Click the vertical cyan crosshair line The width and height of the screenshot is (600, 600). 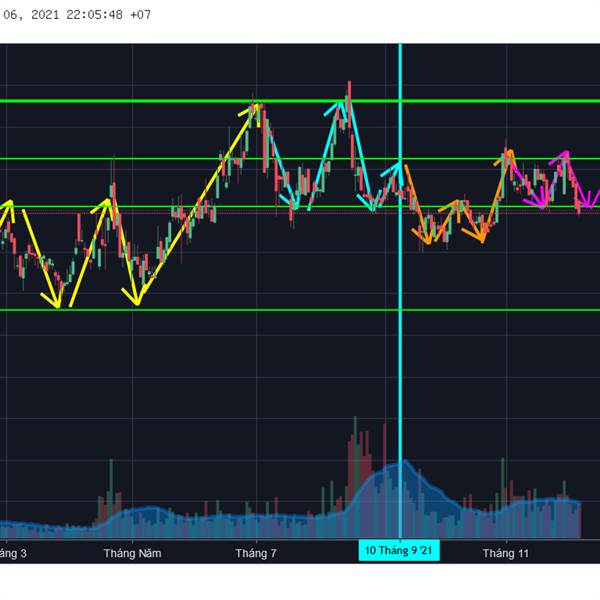pos(400,291)
